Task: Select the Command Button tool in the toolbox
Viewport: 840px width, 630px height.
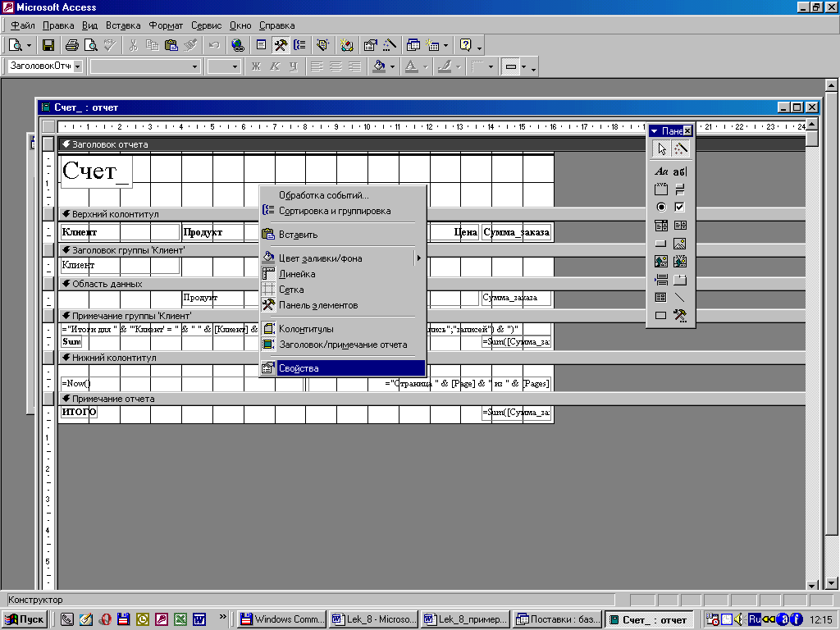Action: (661, 244)
